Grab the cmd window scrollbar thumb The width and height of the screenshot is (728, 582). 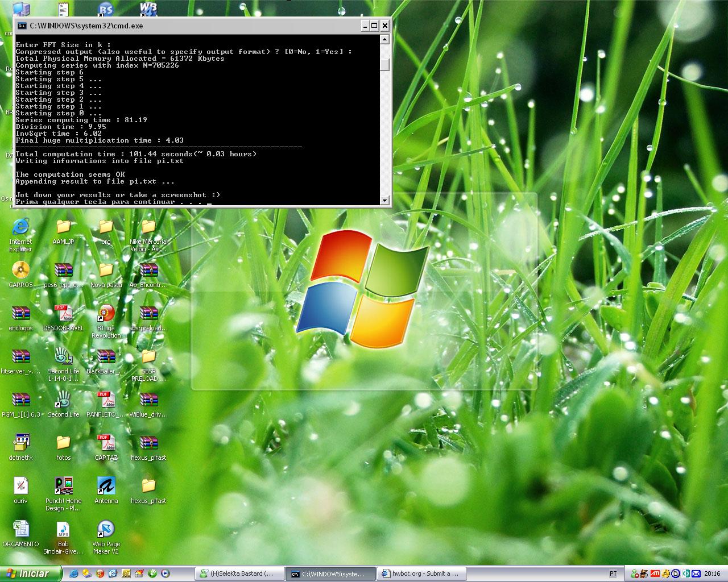click(385, 64)
